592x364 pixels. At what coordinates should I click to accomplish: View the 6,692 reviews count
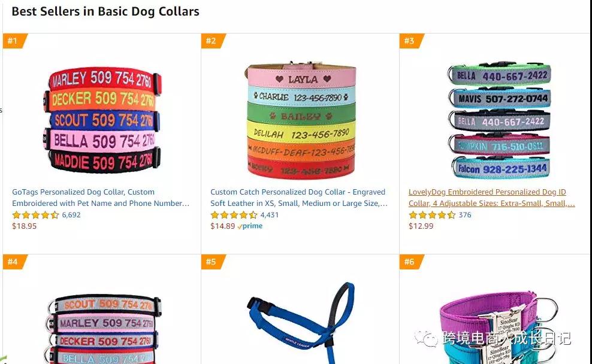coord(71,215)
